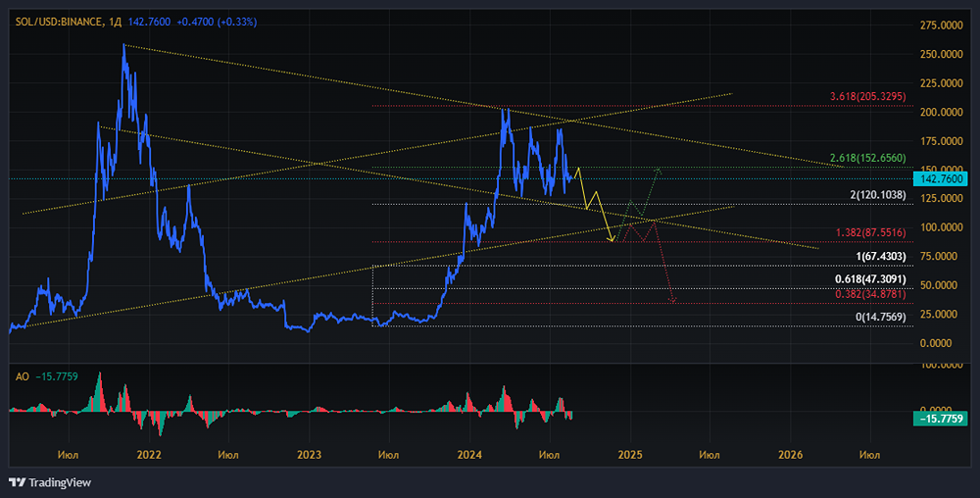
Task: Click the Июл label following 2026
Action: coord(868,455)
